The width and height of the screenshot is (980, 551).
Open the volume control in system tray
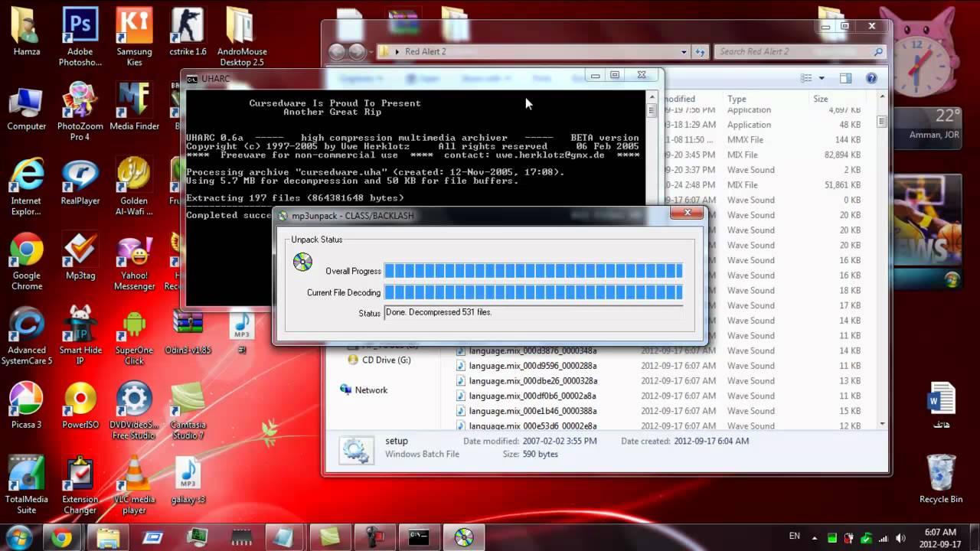900,538
